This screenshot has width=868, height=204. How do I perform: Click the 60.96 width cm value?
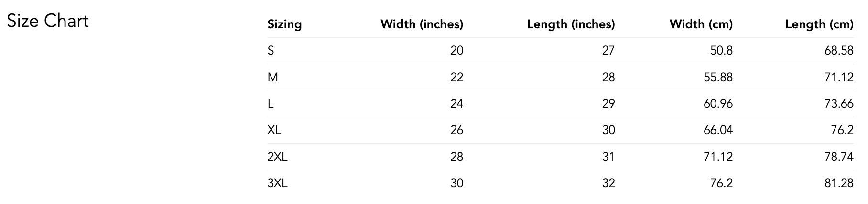[x=718, y=103]
